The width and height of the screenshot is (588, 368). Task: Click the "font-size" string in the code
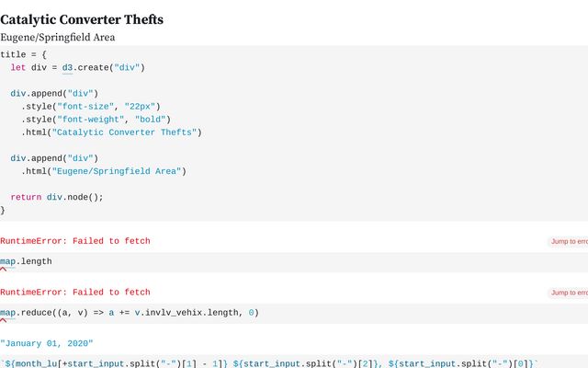point(85,107)
